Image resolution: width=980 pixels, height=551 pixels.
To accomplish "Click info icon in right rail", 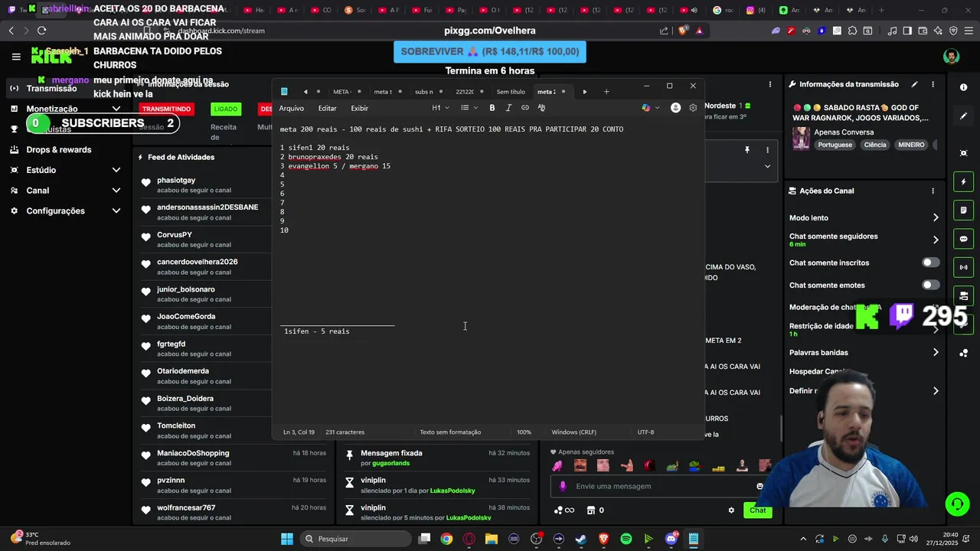I will click(x=963, y=87).
